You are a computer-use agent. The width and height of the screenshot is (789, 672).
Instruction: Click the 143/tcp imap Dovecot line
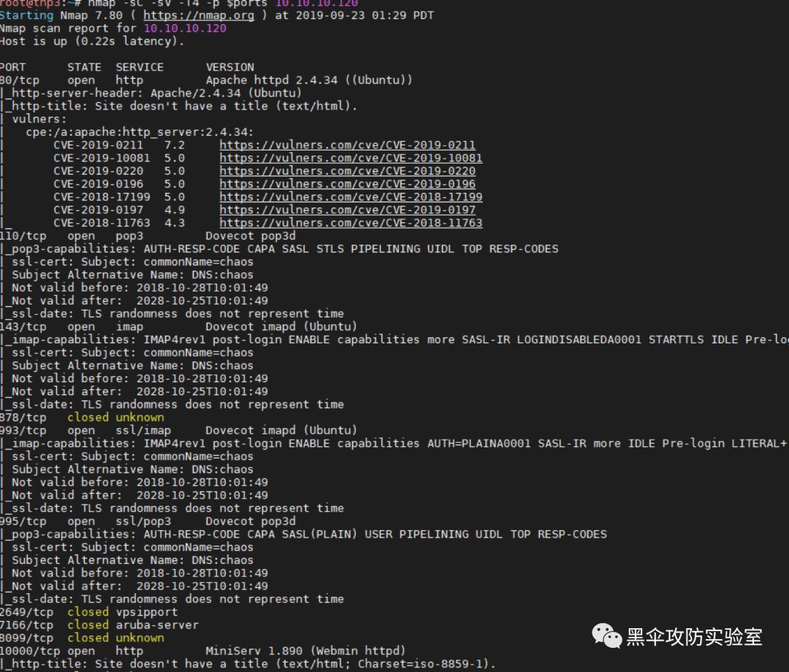178,327
